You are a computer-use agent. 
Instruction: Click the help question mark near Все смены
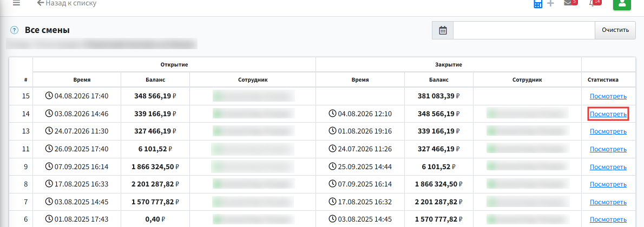[15, 30]
